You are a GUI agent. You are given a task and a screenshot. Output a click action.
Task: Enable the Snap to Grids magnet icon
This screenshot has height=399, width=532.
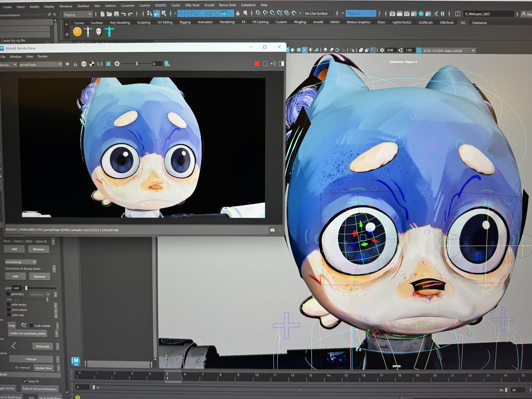[x=258, y=13]
